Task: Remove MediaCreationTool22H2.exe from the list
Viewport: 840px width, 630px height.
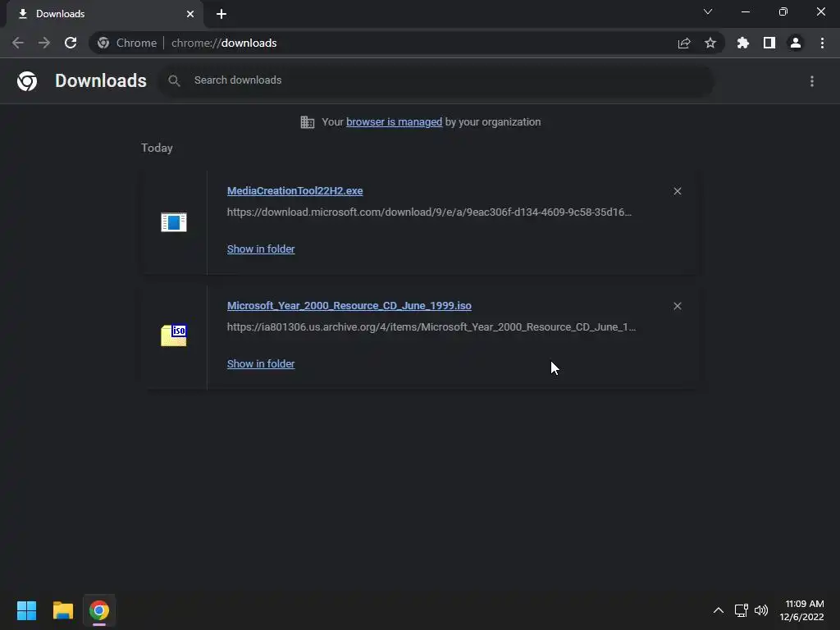Action: [x=677, y=191]
